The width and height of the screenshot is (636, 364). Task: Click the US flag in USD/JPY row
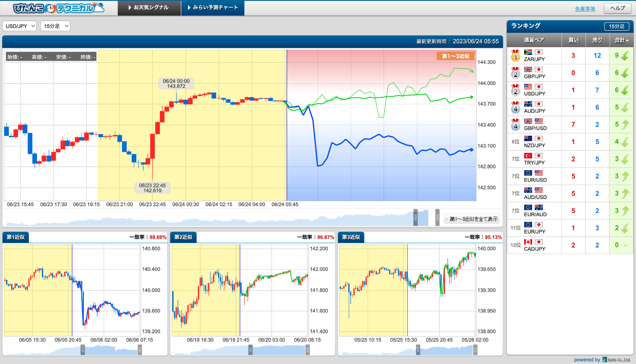coord(528,87)
